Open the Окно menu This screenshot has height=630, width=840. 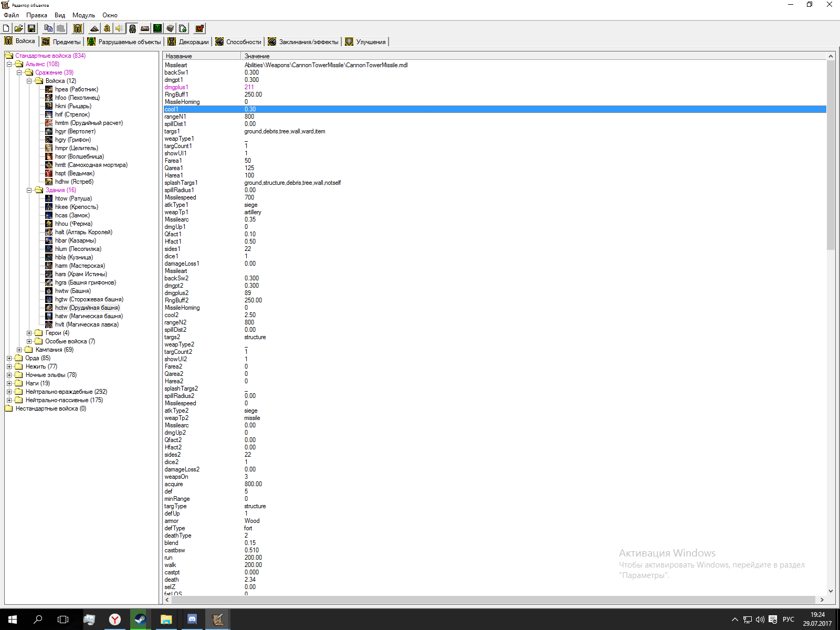point(110,15)
